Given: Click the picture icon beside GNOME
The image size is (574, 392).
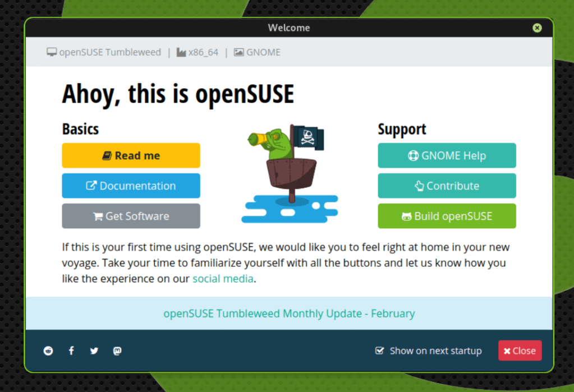Looking at the screenshot, I should [x=238, y=52].
